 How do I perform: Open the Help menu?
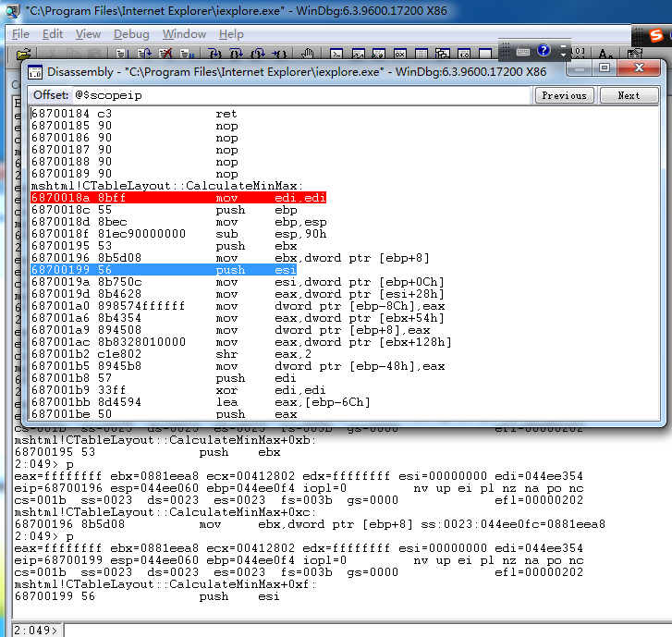click(x=231, y=34)
